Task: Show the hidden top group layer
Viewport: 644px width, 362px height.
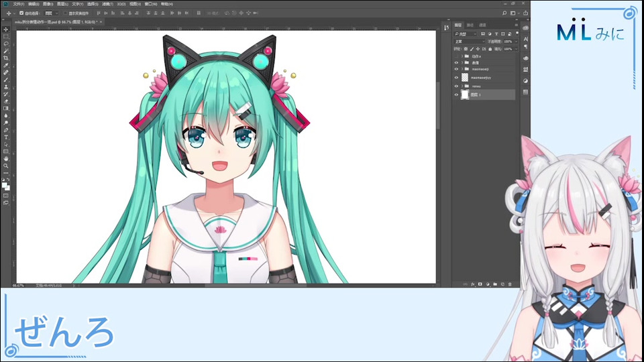Action: point(456,56)
